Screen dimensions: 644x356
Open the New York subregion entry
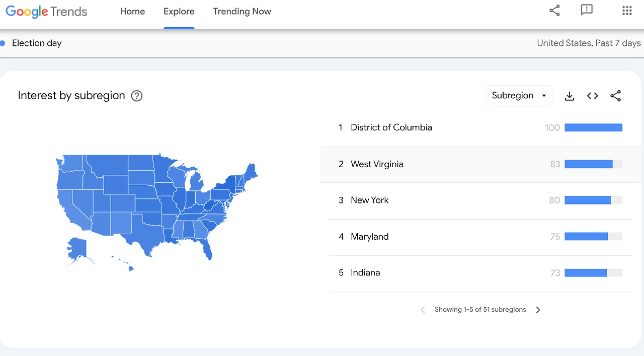(x=370, y=200)
